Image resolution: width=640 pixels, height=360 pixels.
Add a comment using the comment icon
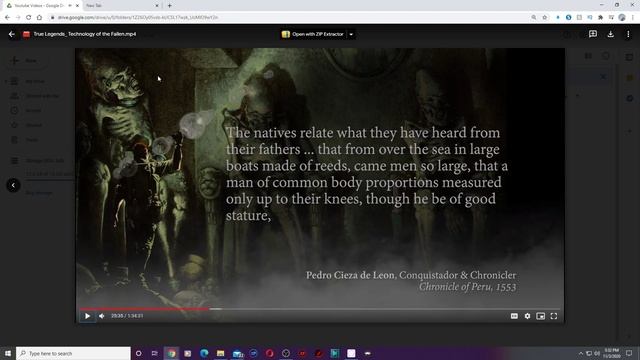(x=593, y=34)
